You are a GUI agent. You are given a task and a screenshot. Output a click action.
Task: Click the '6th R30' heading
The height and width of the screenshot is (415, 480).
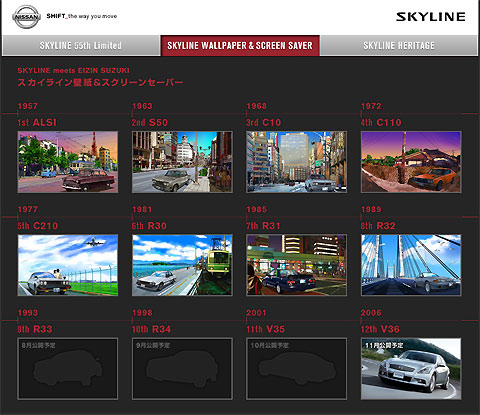click(x=149, y=226)
